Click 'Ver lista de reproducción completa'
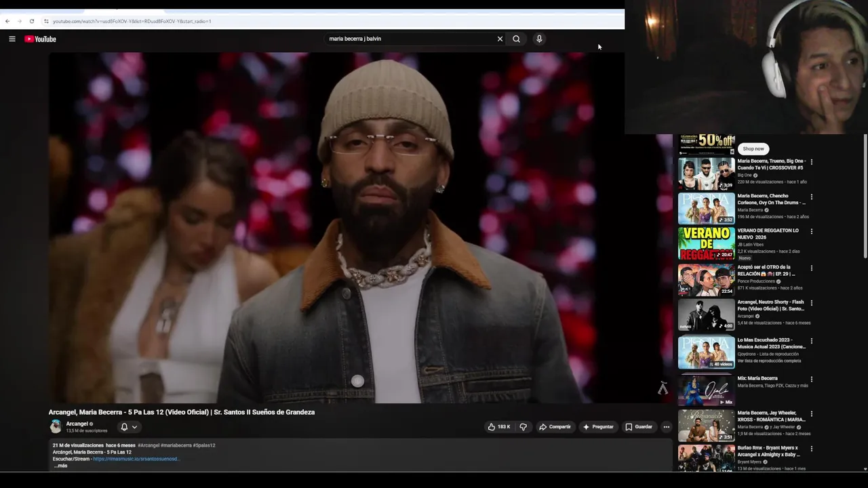This screenshot has width=868, height=488. [x=769, y=361]
